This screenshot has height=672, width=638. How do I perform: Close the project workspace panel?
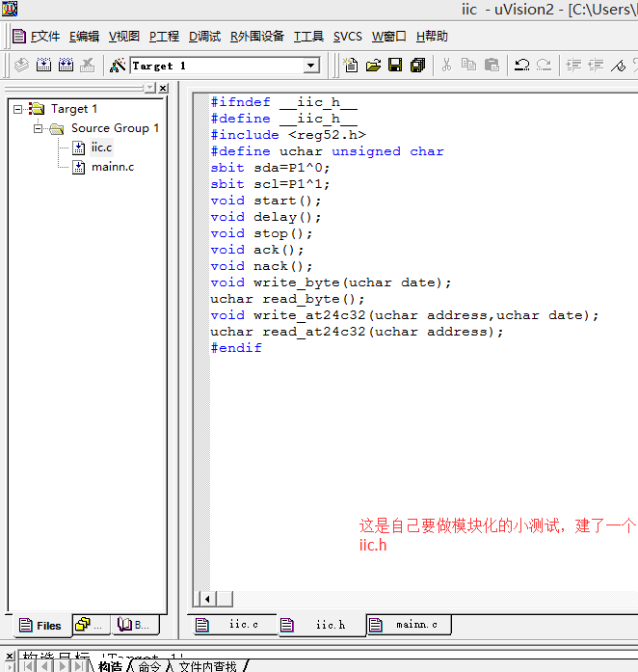163,88
